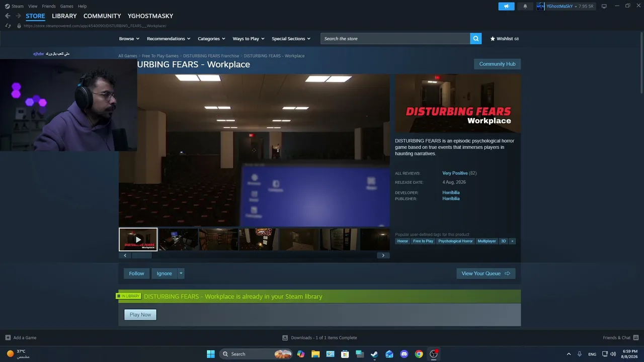Image resolution: width=644 pixels, height=362 pixels.
Task: Expand the Special Sections dropdown
Action: click(x=291, y=39)
